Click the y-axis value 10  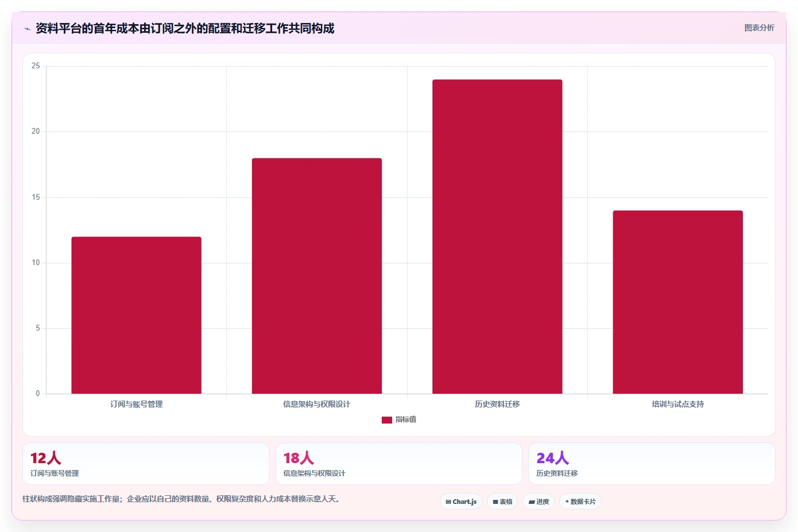tap(36, 263)
